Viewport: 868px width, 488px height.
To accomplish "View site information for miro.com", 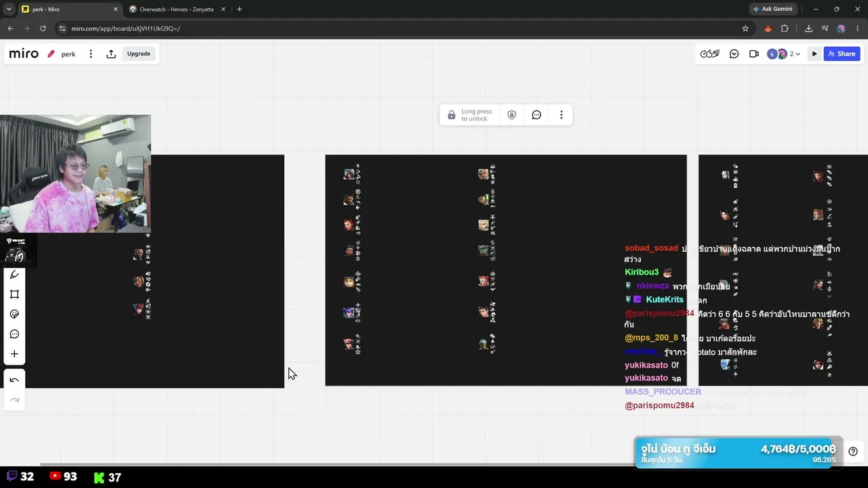I will click(62, 28).
